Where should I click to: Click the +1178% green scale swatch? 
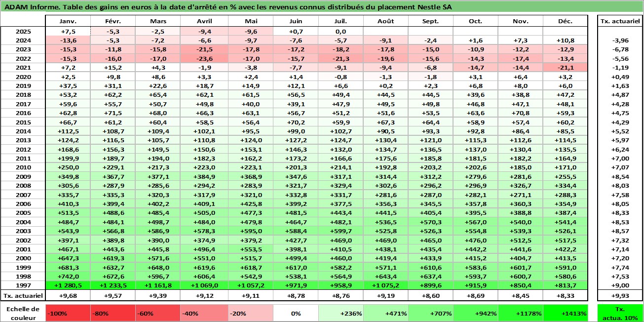[x=520, y=313]
